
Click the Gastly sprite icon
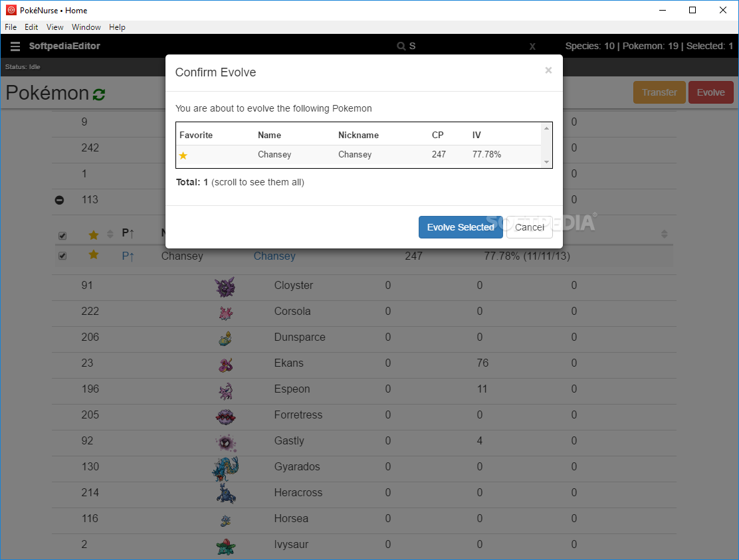click(x=226, y=442)
